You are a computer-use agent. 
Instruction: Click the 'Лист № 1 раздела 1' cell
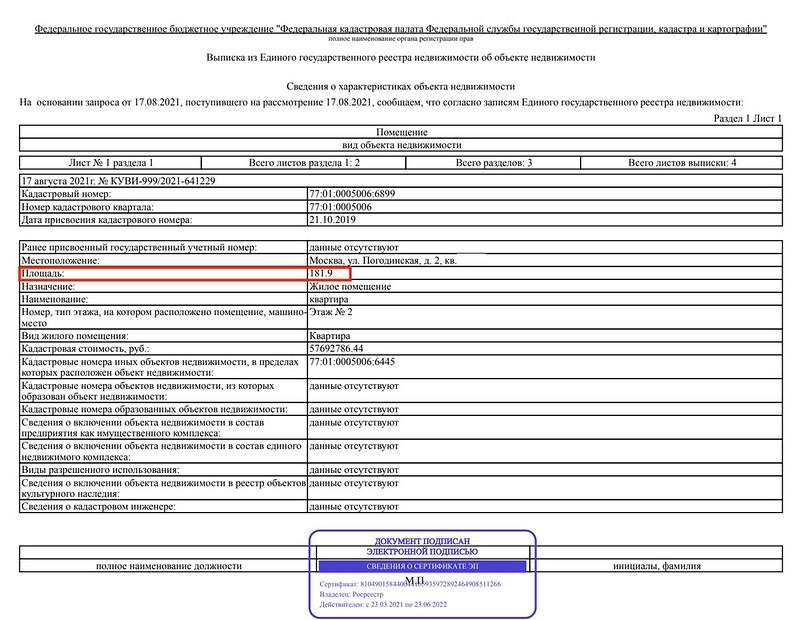(x=111, y=163)
